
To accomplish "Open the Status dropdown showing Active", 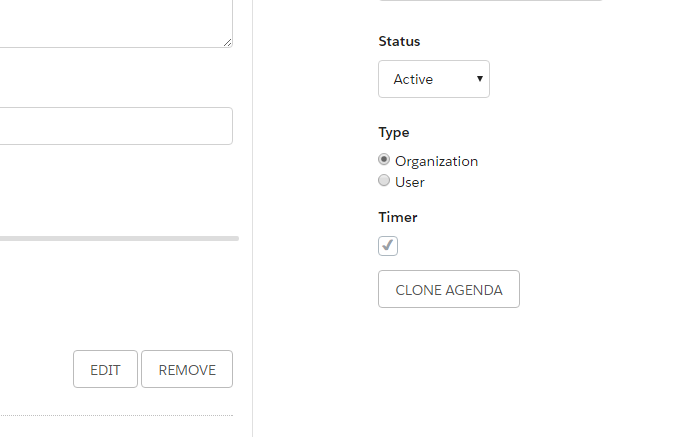I will [434, 79].
